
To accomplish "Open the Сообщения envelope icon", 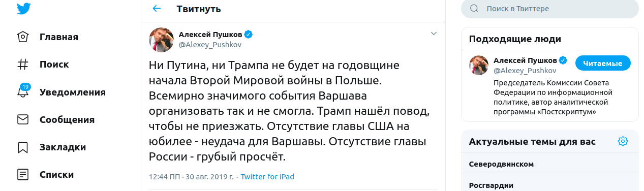I will (x=23, y=119).
